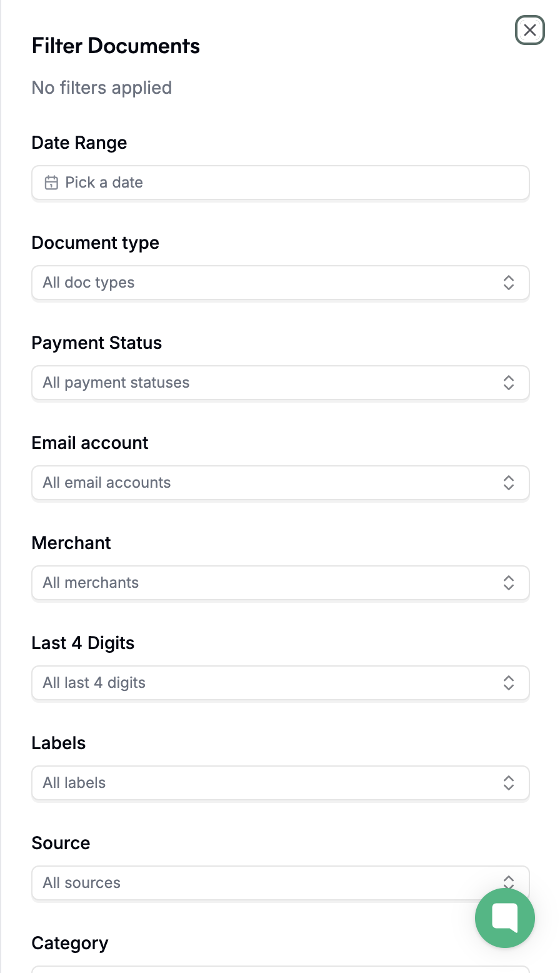The image size is (560, 973).
Task: Click the Document type chevron arrows
Action: click(509, 283)
